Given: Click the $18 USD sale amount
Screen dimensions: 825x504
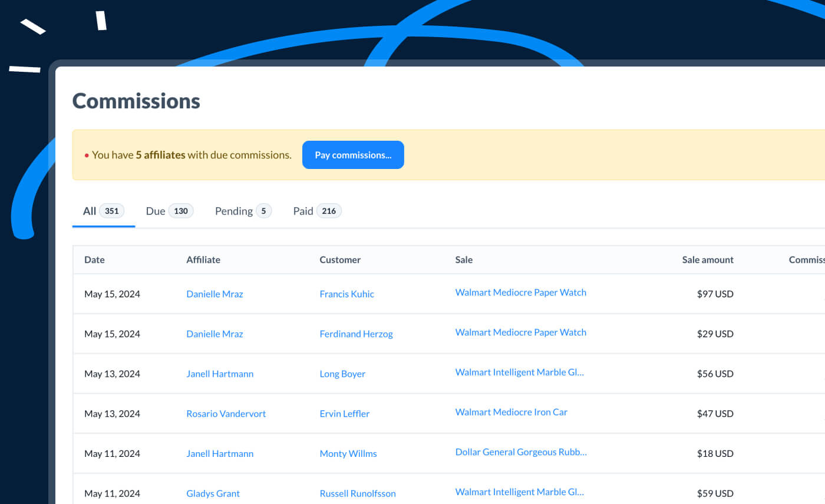Looking at the screenshot, I should click(x=715, y=453).
